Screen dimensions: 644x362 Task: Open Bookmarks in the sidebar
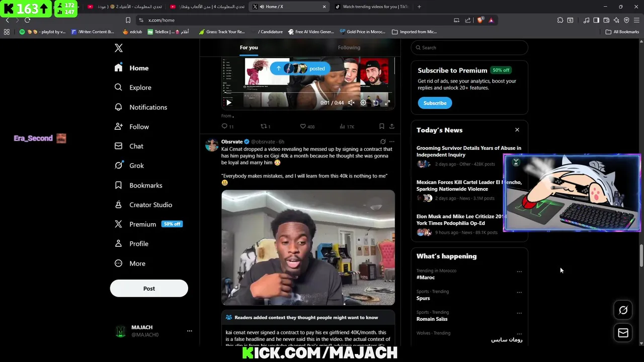tap(138, 185)
